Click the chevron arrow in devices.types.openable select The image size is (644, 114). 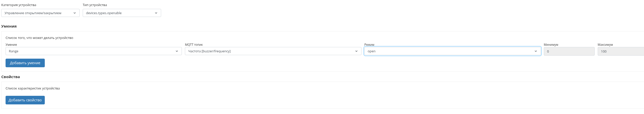tap(156, 13)
